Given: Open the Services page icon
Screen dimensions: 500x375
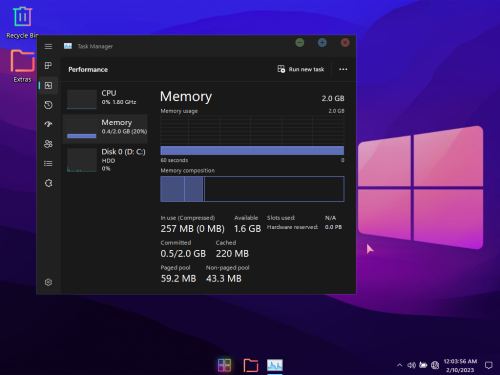Looking at the screenshot, I should (x=48, y=183).
